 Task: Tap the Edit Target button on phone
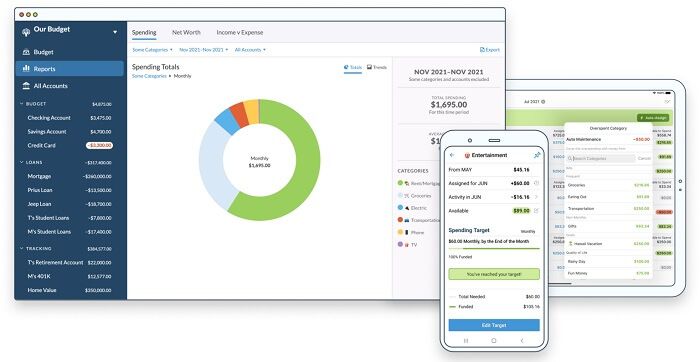coord(494,325)
